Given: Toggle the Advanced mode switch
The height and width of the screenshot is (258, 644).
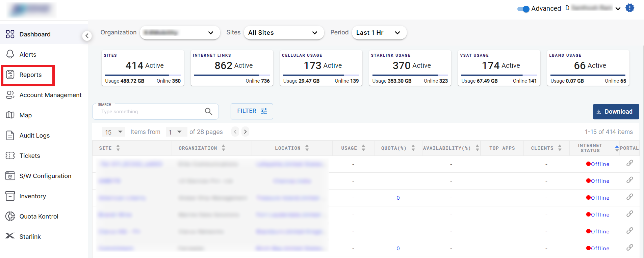Looking at the screenshot, I should [523, 9].
